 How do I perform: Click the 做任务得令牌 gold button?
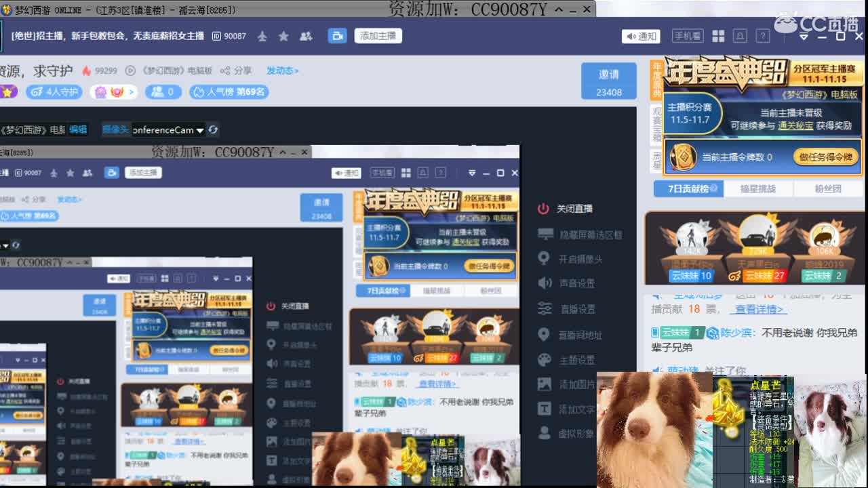coord(825,157)
